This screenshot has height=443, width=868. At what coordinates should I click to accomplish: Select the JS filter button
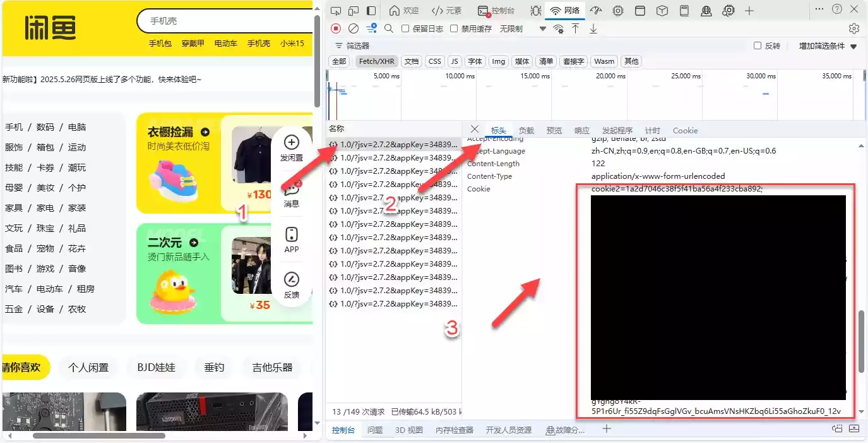point(455,61)
